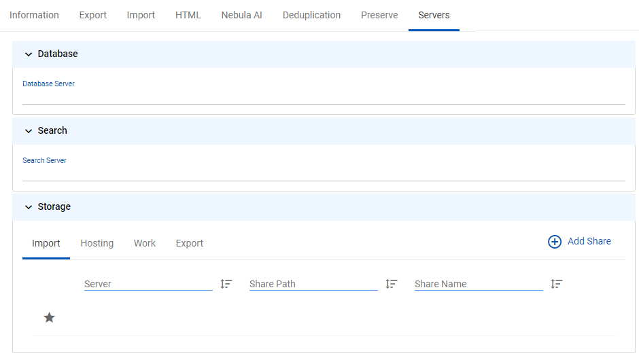This screenshot has width=639, height=364.
Task: Click the star icon in the share row
Action: 50,318
